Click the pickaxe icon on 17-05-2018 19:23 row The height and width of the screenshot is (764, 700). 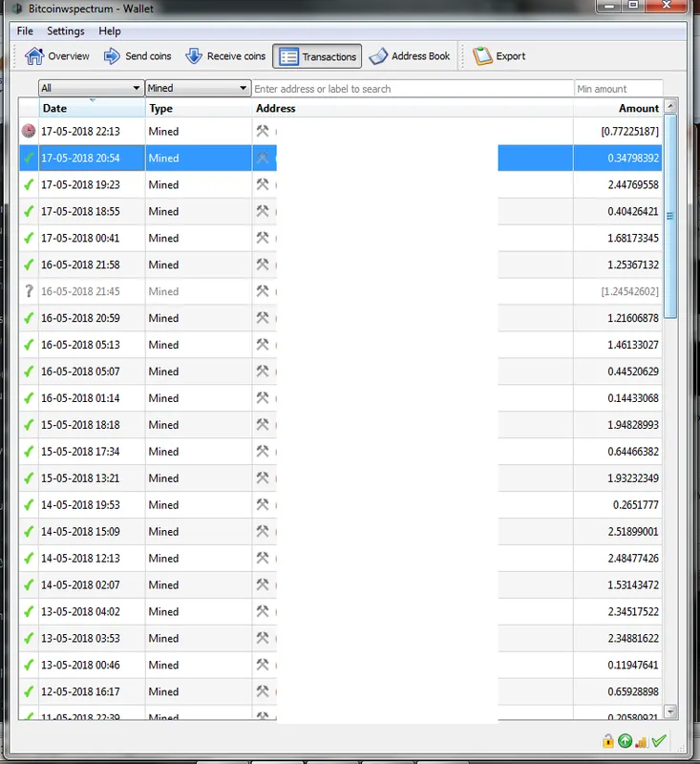[x=263, y=184]
